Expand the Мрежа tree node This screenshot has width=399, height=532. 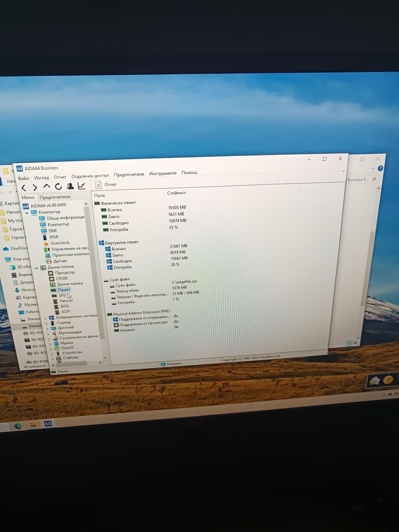coord(50,344)
